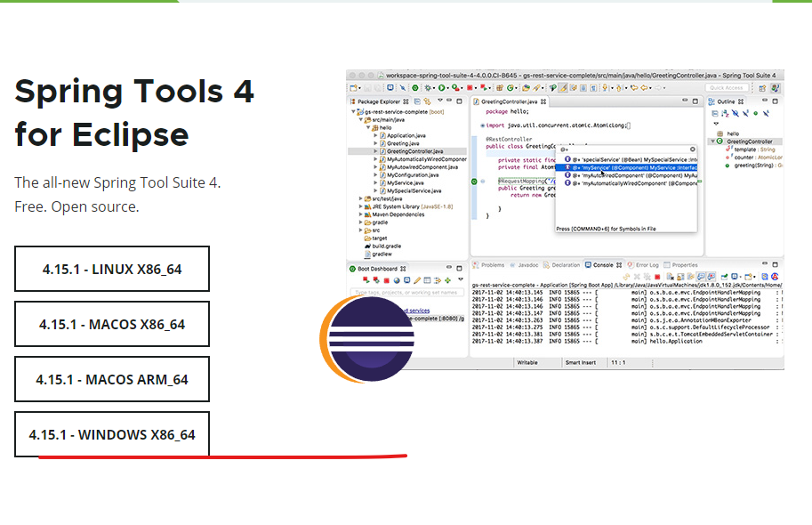
Task: Collapse the src/main/java folder node
Action: pos(361,120)
